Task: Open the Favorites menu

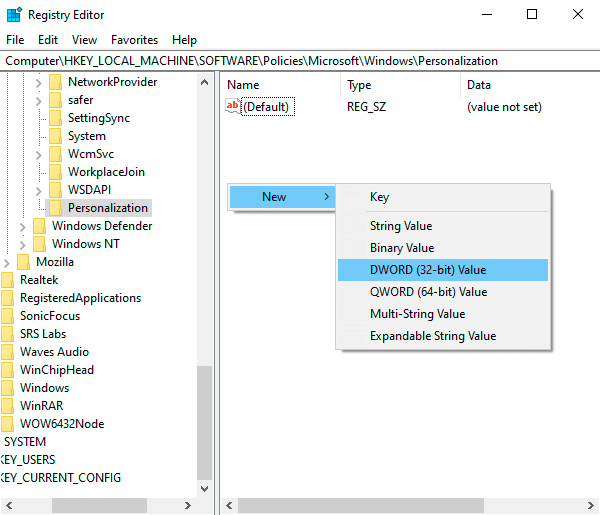Action: 135,40
